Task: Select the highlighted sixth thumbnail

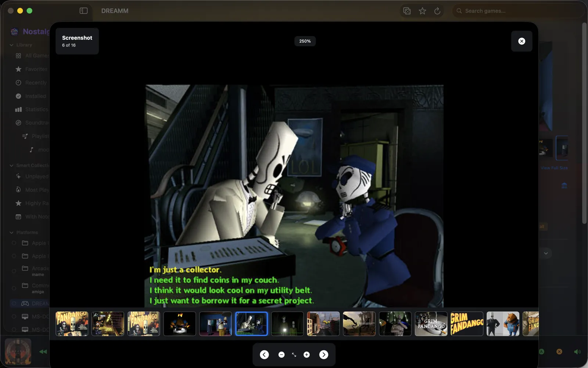Action: click(251, 324)
